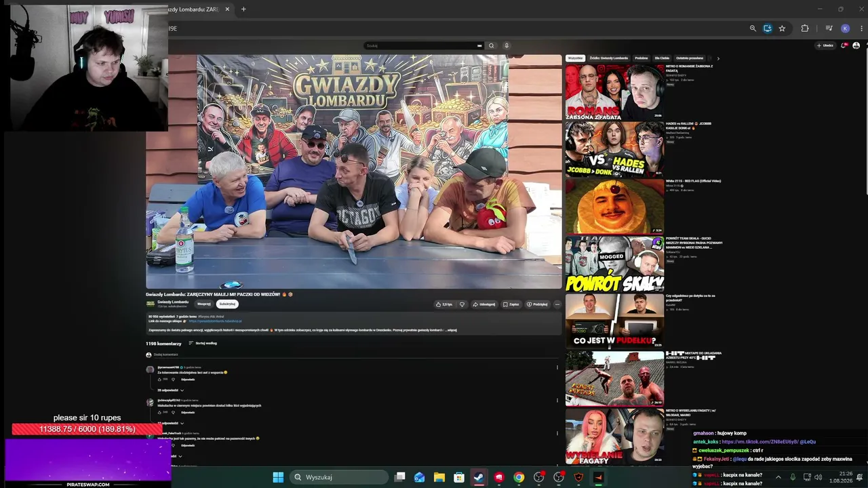
Task: Click the video title NITRO O ROMANSIE ŻABSONA
Action: tap(689, 68)
